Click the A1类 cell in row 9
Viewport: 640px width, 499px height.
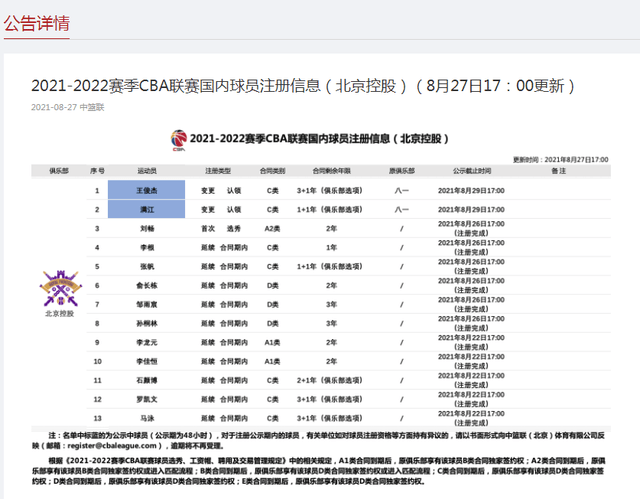click(272, 342)
